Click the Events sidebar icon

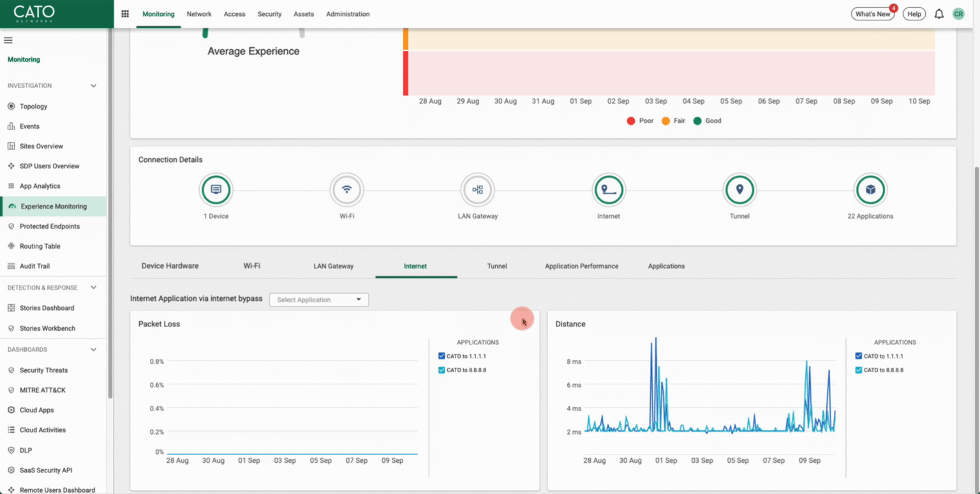(x=11, y=126)
